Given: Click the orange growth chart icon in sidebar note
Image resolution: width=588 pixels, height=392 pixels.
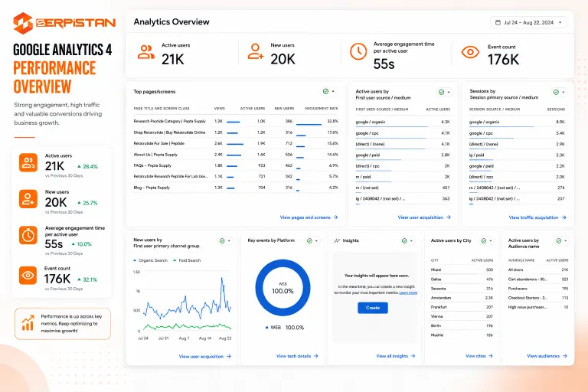Looking at the screenshot, I should click(28, 323).
